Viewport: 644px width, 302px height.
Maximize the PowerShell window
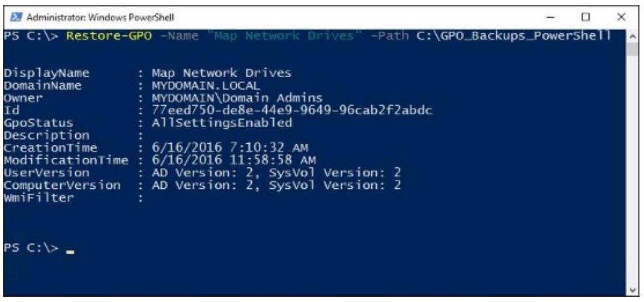pyautogui.click(x=586, y=17)
